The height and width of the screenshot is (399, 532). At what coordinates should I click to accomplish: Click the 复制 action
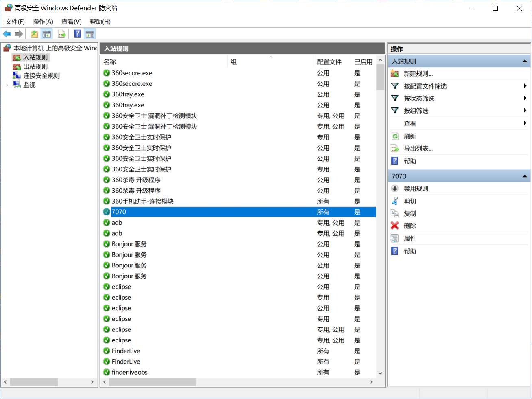tap(410, 213)
